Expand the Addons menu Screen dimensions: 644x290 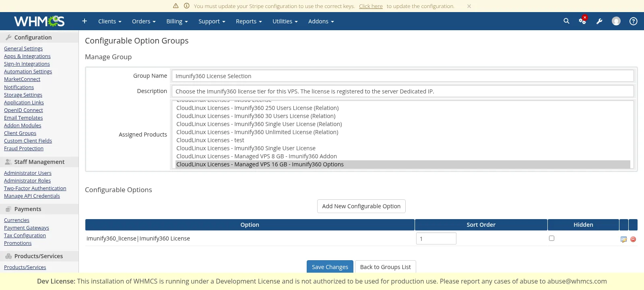tap(321, 21)
